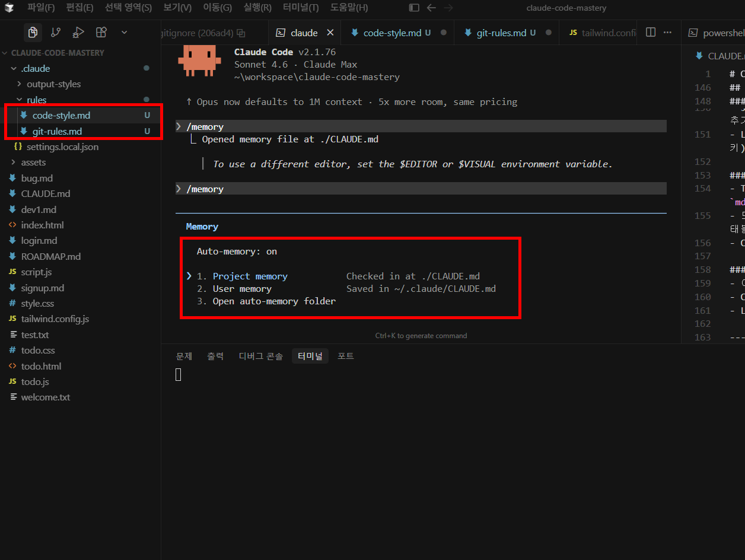Viewport: 745px width, 560px height.
Task: Open the 보기(V) menu
Action: 177,8
